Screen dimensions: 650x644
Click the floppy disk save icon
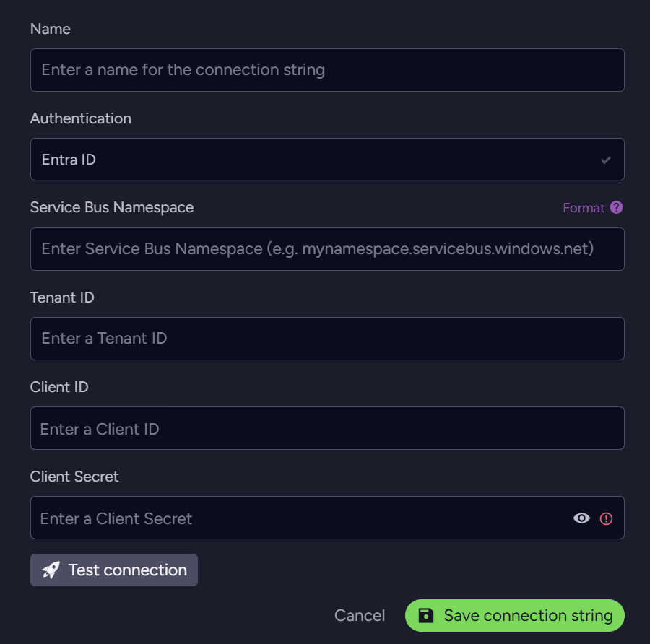point(425,615)
